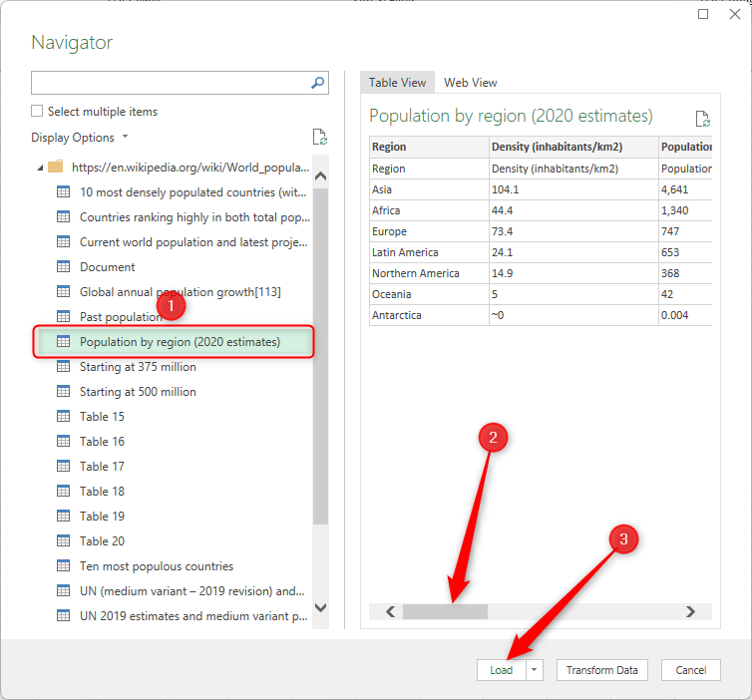
Task: Click the Africa cell in preview
Action: tap(429, 210)
